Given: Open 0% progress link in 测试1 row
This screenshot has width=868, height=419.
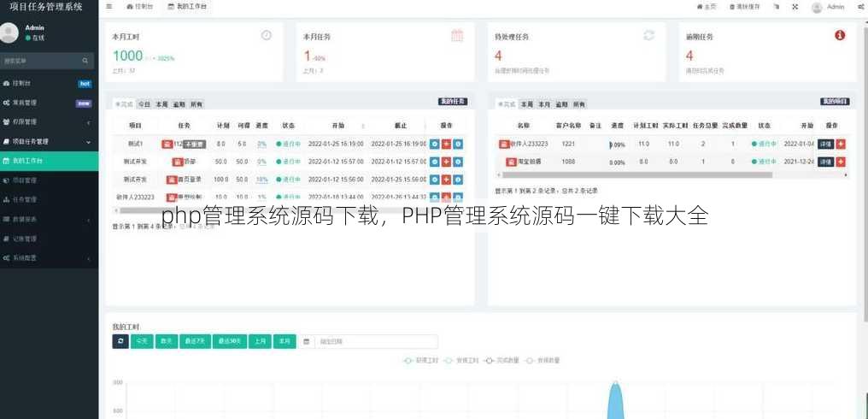Looking at the screenshot, I should [x=261, y=145].
